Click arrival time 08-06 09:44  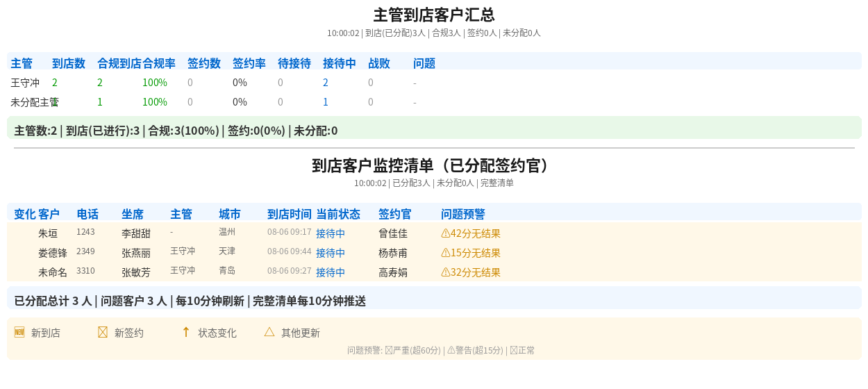(290, 251)
